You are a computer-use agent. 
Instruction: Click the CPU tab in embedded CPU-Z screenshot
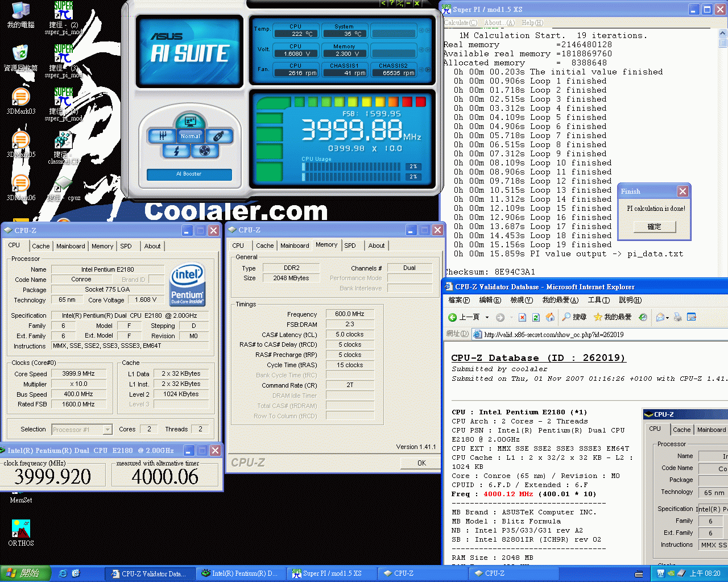[x=655, y=429]
